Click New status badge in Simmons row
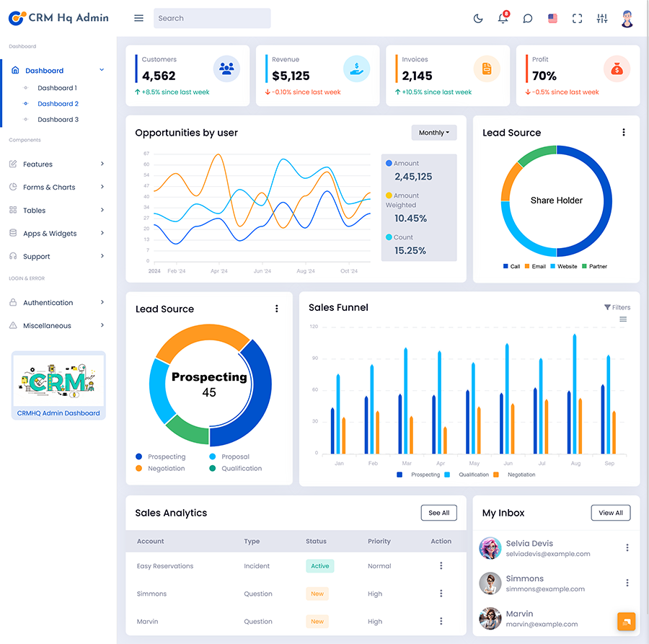 317,594
